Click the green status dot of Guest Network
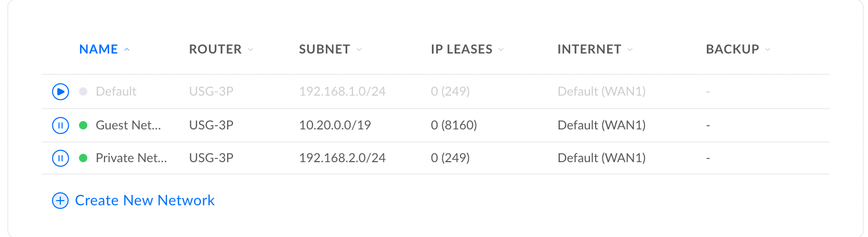This screenshot has height=237, width=868. tap(83, 125)
